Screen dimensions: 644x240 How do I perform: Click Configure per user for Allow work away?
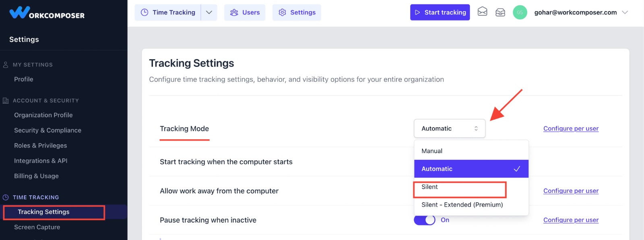pos(571,191)
